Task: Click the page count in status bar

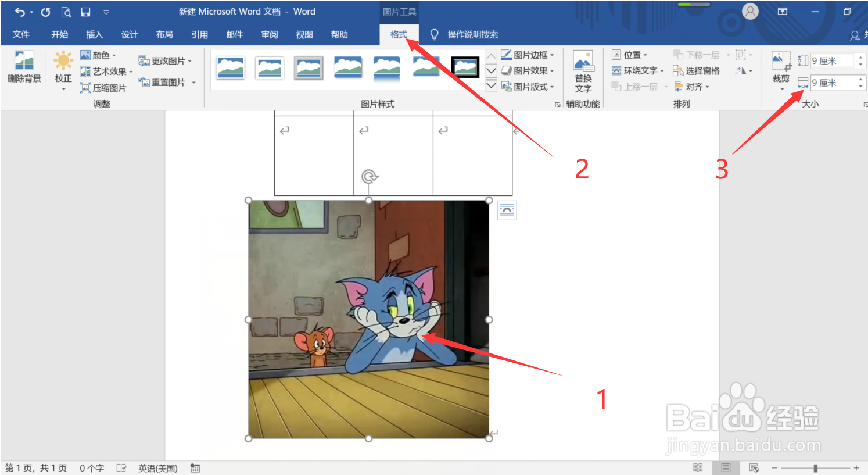Action: coord(36,468)
